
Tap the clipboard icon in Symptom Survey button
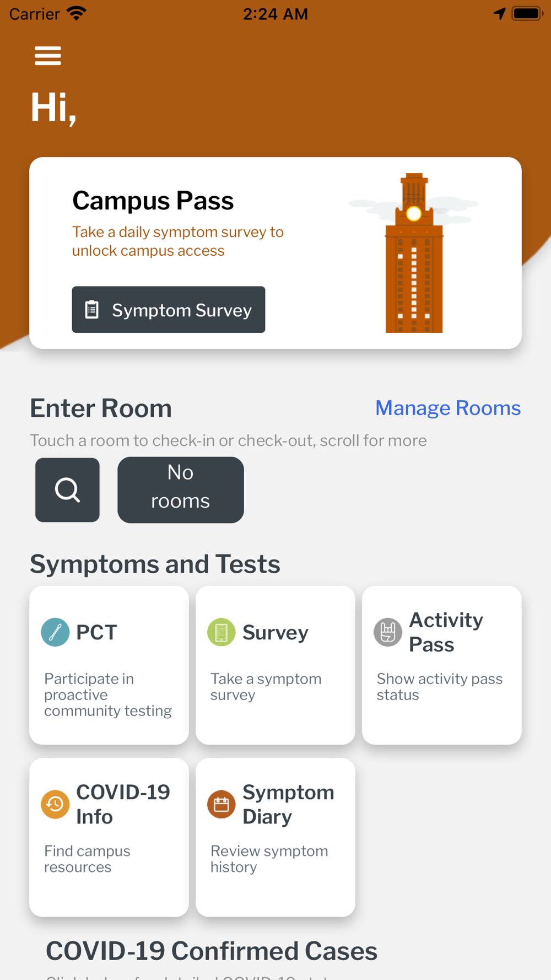coord(92,310)
